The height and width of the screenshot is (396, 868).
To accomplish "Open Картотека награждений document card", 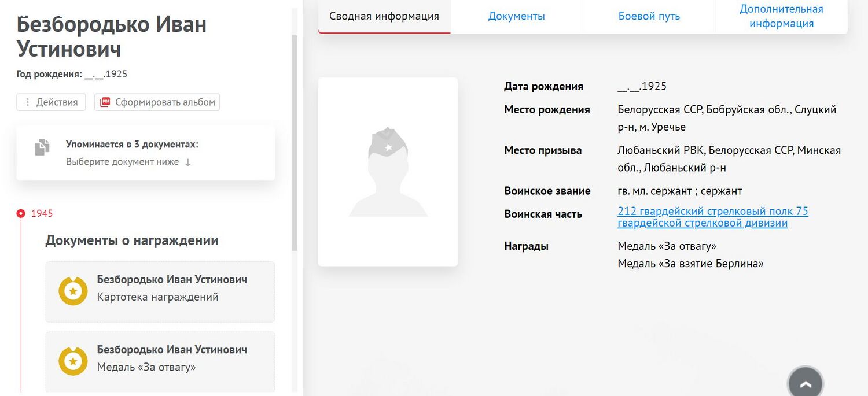I will pos(160,292).
